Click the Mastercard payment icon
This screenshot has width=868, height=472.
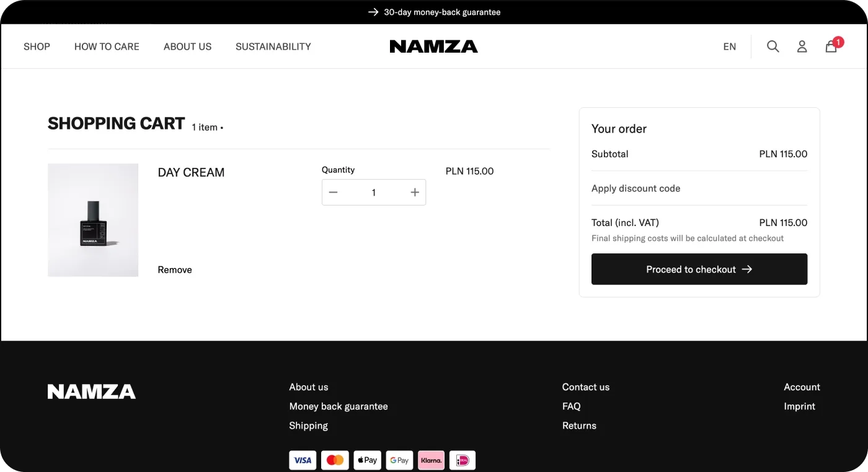(335, 460)
